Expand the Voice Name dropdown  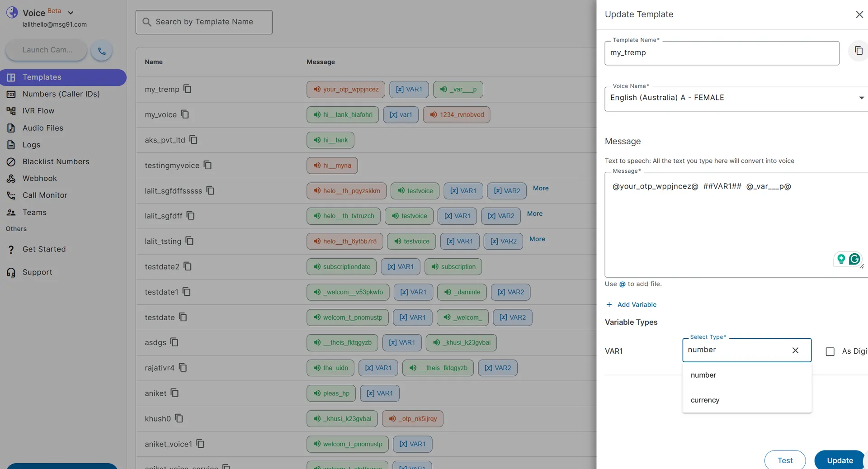pos(861,98)
